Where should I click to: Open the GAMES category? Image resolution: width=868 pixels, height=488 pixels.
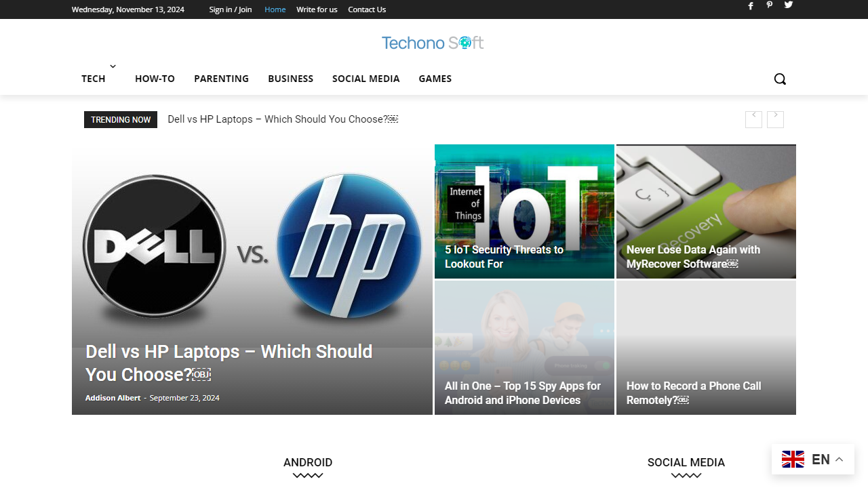pos(435,79)
